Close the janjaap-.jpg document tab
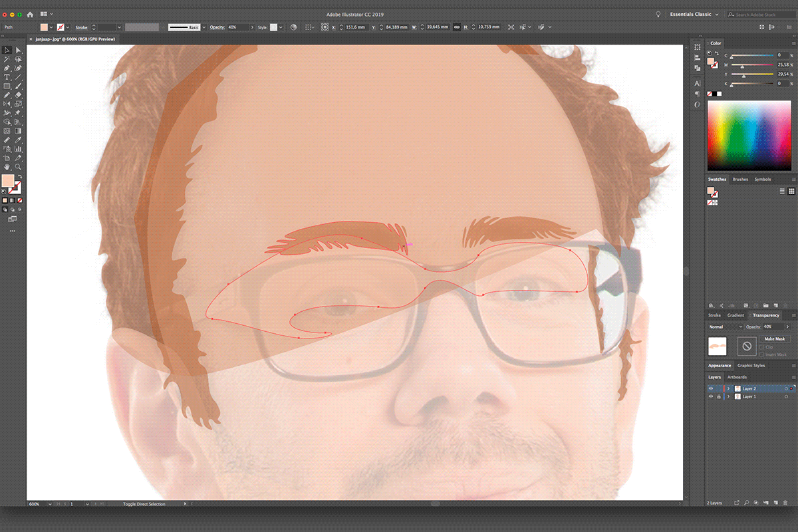 click(31, 39)
